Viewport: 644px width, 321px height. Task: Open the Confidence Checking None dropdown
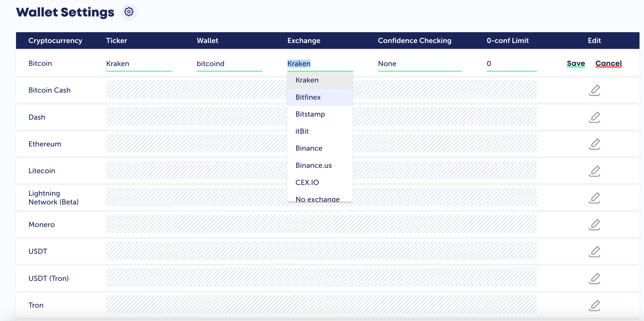pos(419,64)
